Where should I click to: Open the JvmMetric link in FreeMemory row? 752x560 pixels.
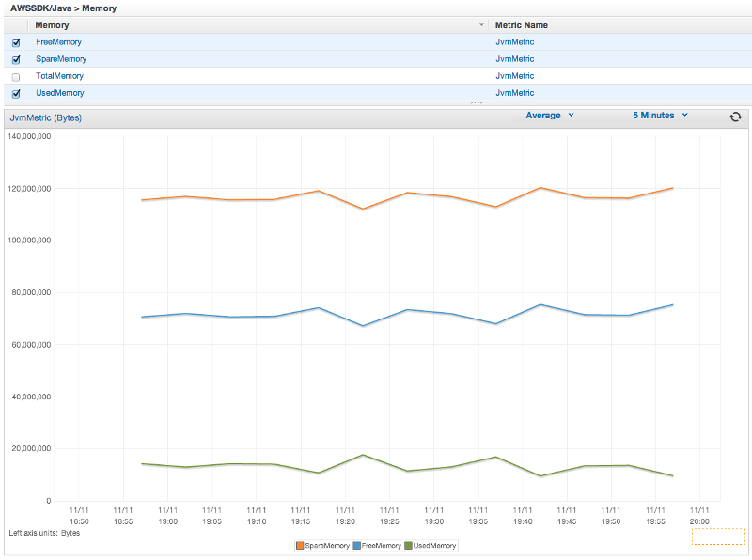(x=514, y=42)
